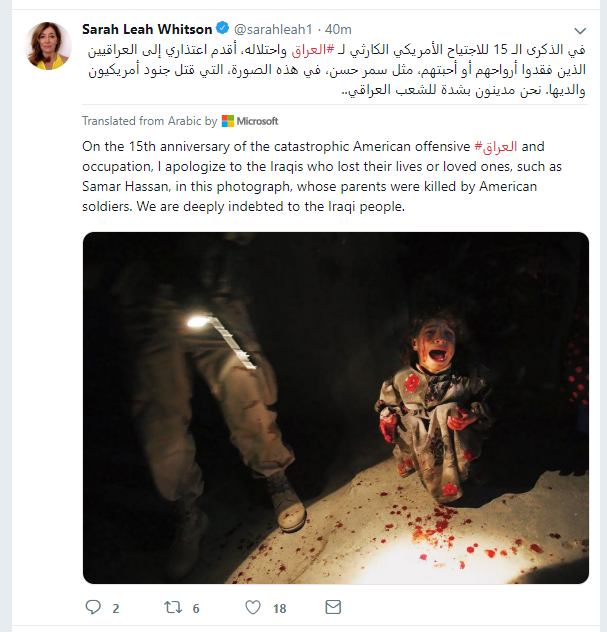Like the tweet with heart icon
The image size is (607, 632).
click(253, 607)
